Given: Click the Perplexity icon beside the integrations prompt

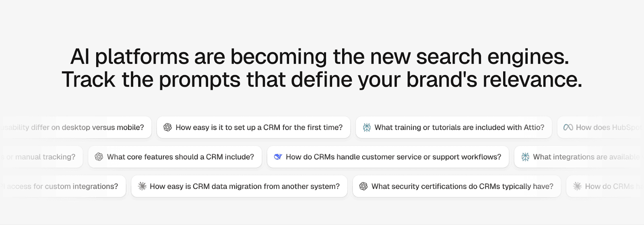Looking at the screenshot, I should point(525,157).
